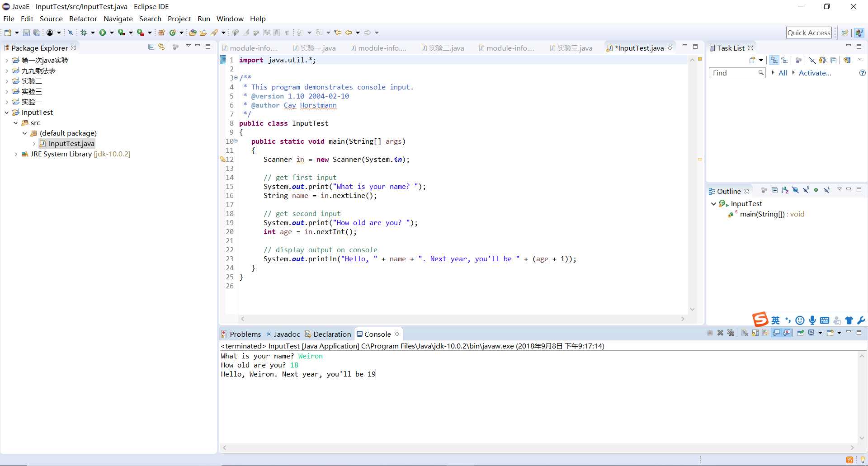868x466 pixels.
Task: Click Remove Launch X icon in Console
Action: tap(720, 333)
